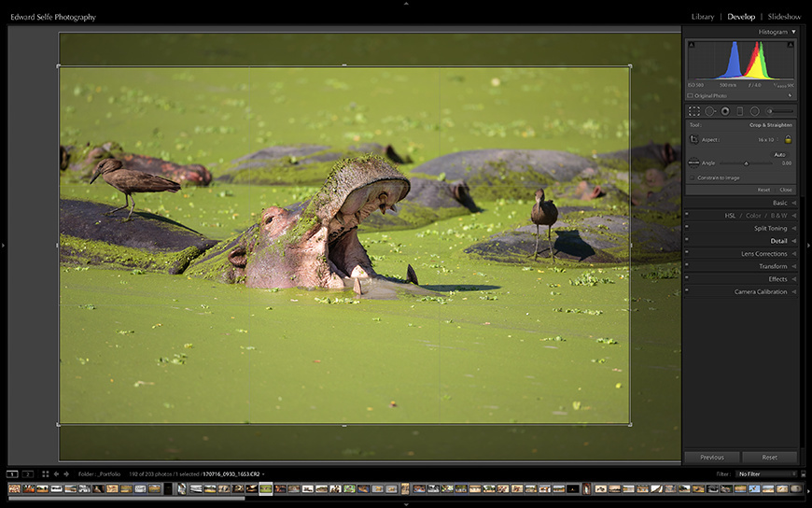Image resolution: width=812 pixels, height=508 pixels.
Task: Select the Crop Overlay tool icon
Action: click(x=693, y=111)
